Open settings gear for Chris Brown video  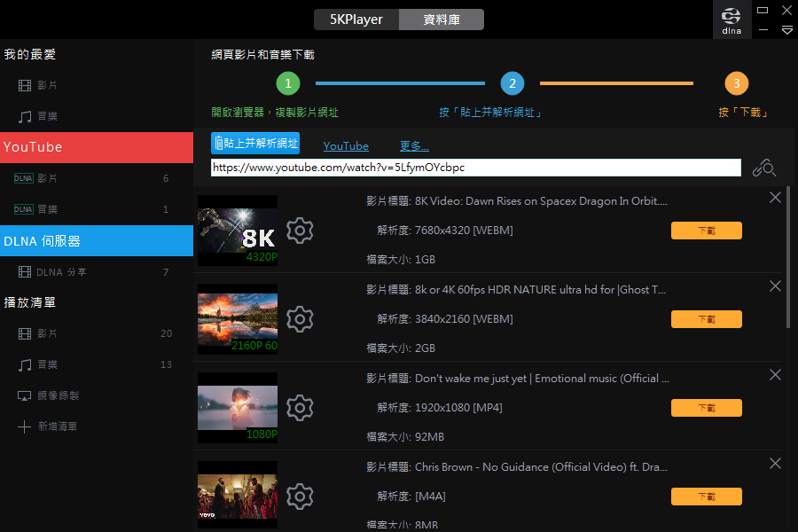pyautogui.click(x=301, y=497)
